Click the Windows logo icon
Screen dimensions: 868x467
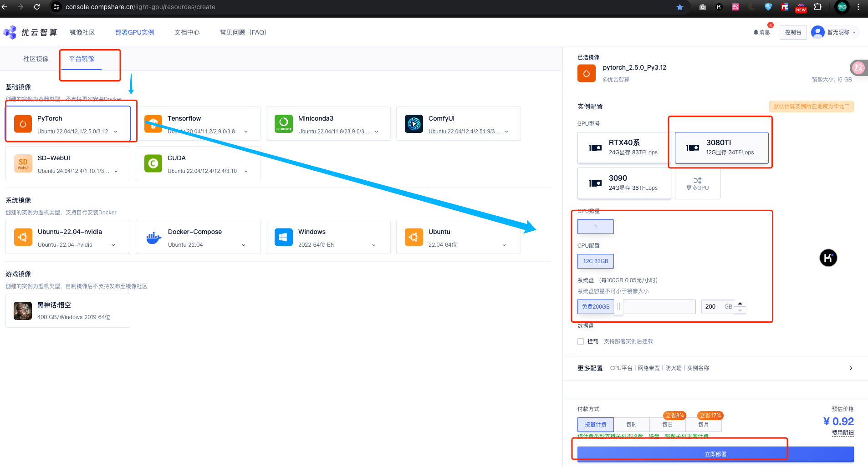[x=283, y=237]
